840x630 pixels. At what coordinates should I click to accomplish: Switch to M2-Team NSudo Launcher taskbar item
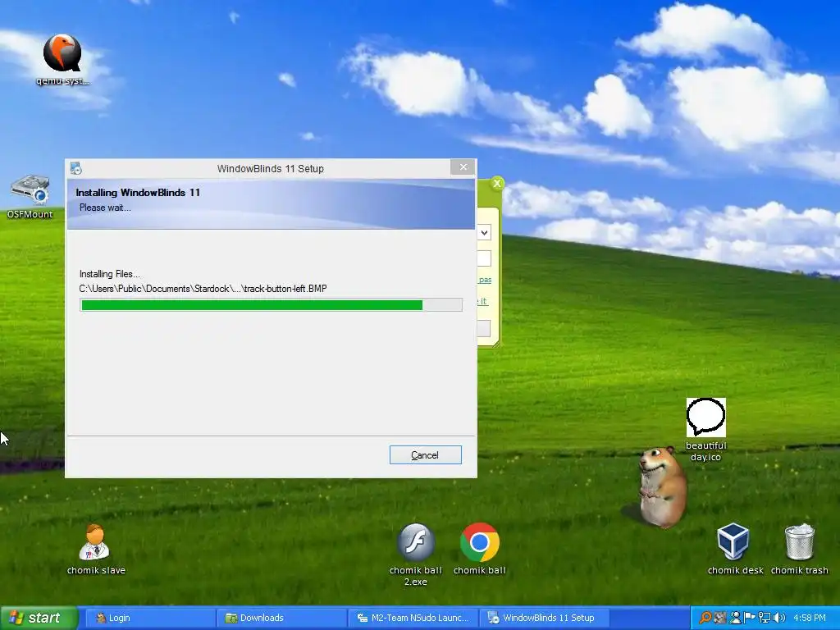[x=413, y=618]
